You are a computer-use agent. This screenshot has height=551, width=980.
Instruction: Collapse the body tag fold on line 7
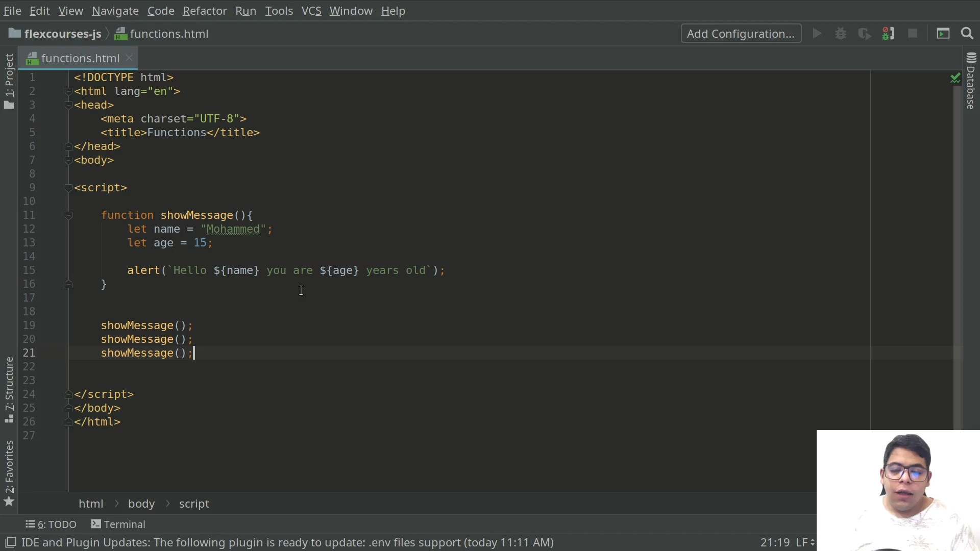click(x=68, y=161)
